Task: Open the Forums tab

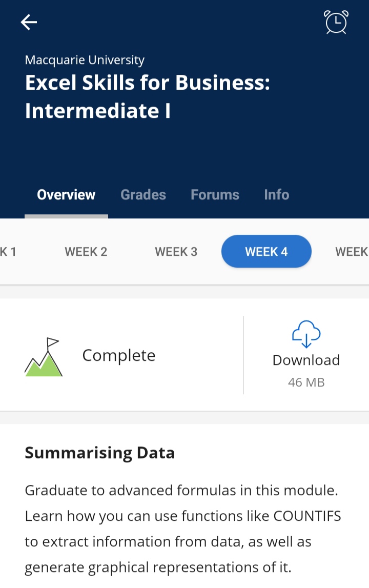Action: 215,195
